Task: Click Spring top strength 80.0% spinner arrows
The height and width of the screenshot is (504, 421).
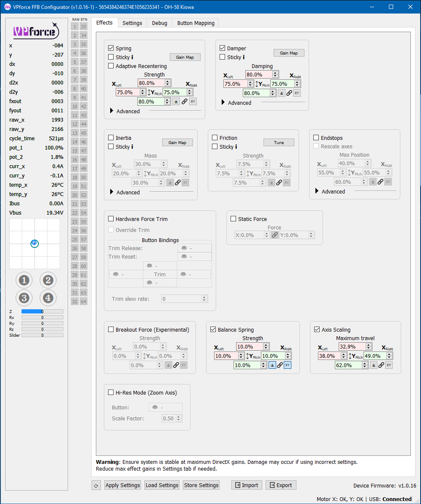Action: [168, 83]
